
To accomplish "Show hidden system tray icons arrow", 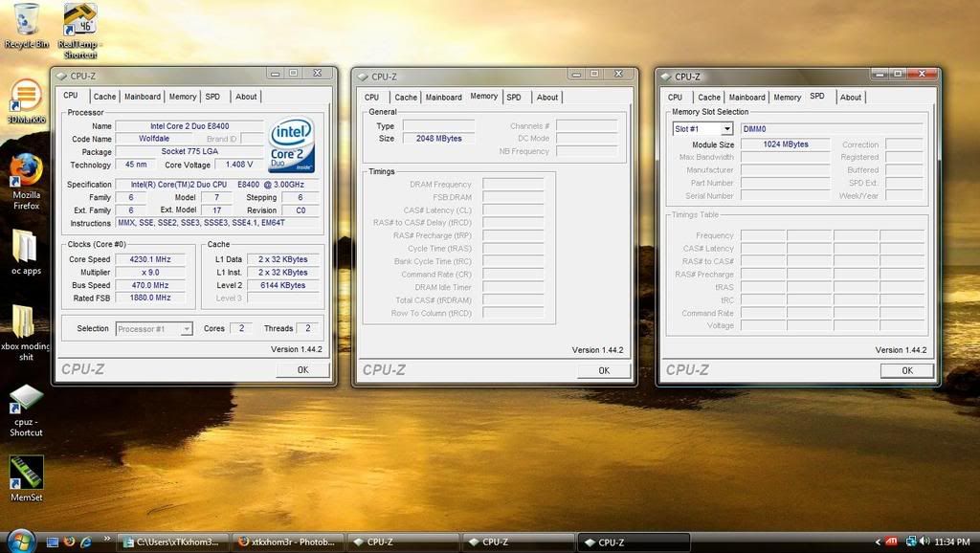I will pos(878,542).
